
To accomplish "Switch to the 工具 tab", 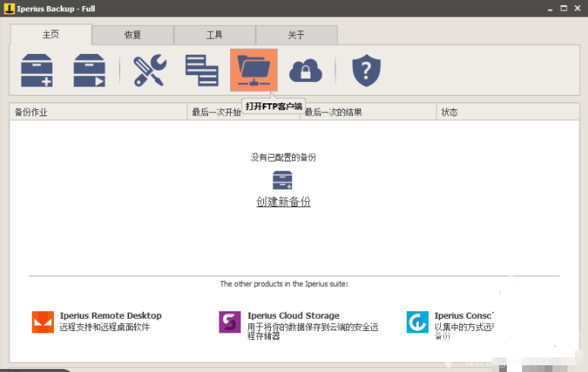I will coord(215,35).
